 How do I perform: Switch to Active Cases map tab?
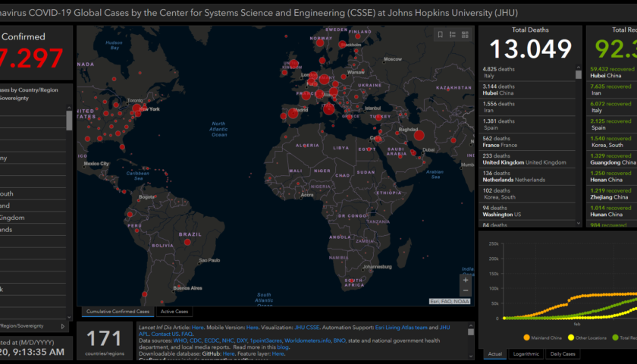click(174, 312)
